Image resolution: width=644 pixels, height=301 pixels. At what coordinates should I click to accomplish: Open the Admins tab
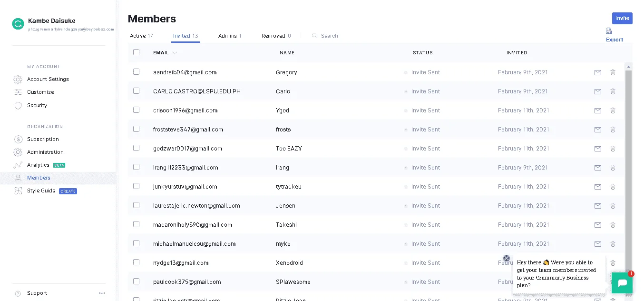[x=230, y=36]
